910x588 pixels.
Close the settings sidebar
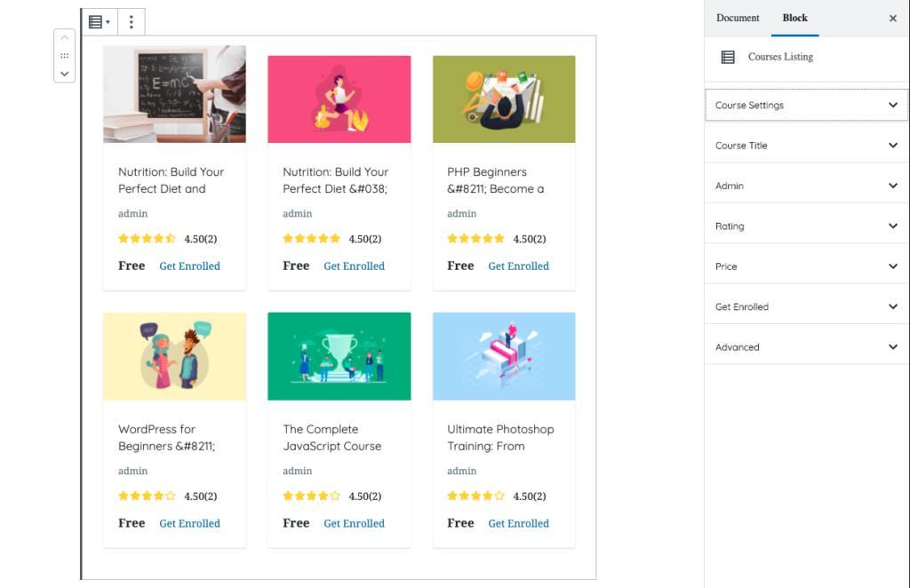pos(892,18)
